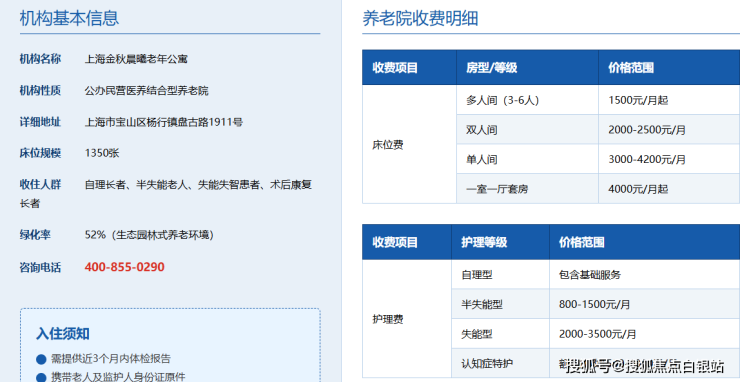
Task: Select 需提供近3个月内体检报告 bullet line
Action: click(x=111, y=359)
